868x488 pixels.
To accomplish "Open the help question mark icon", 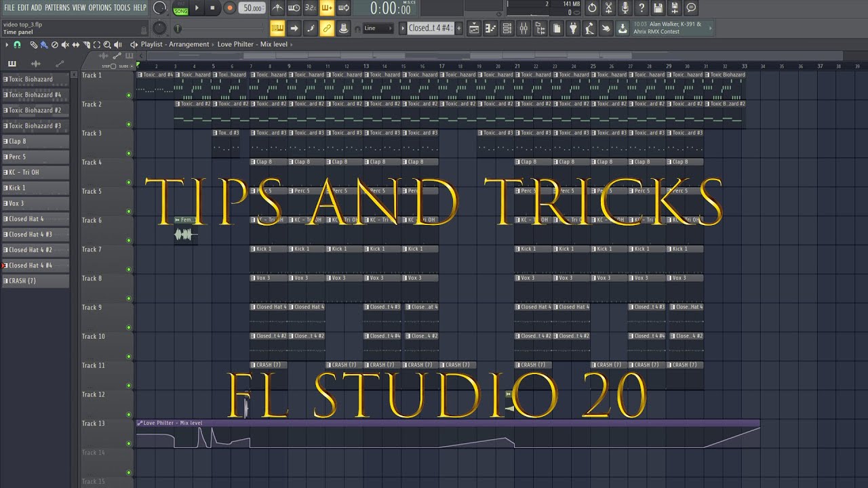I will (642, 8).
